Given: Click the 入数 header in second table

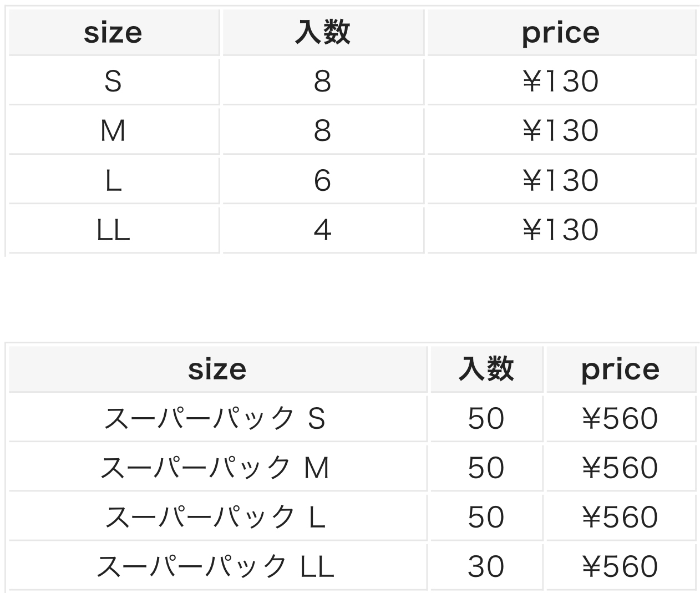Looking at the screenshot, I should click(486, 369).
